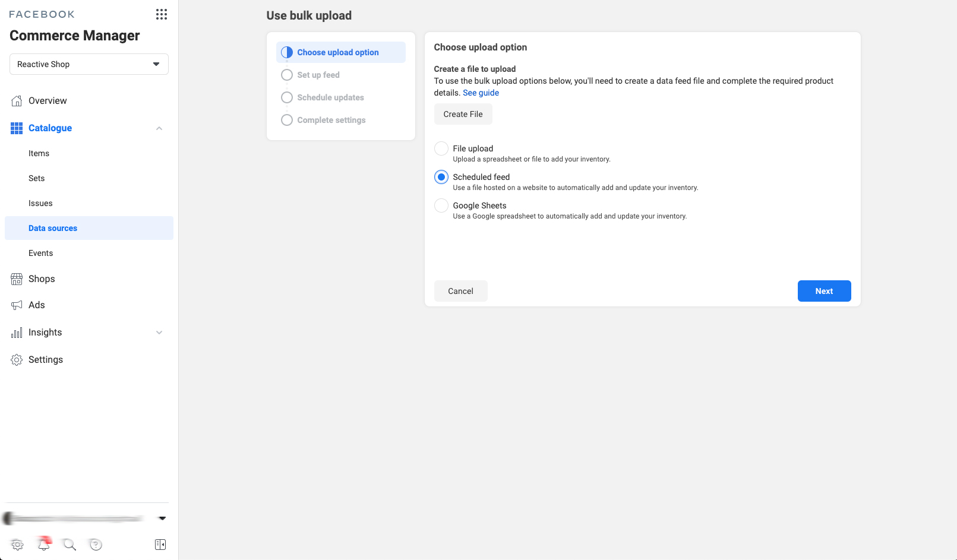This screenshot has width=957, height=560.
Task: Click the Create File button
Action: coord(463,114)
